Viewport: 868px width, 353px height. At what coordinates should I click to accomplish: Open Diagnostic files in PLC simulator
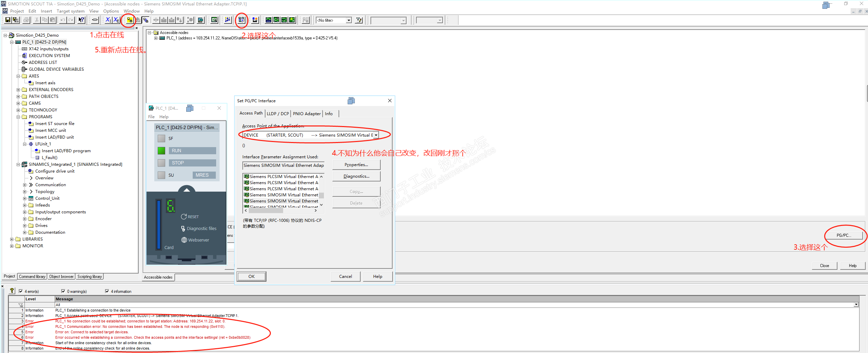click(x=199, y=229)
